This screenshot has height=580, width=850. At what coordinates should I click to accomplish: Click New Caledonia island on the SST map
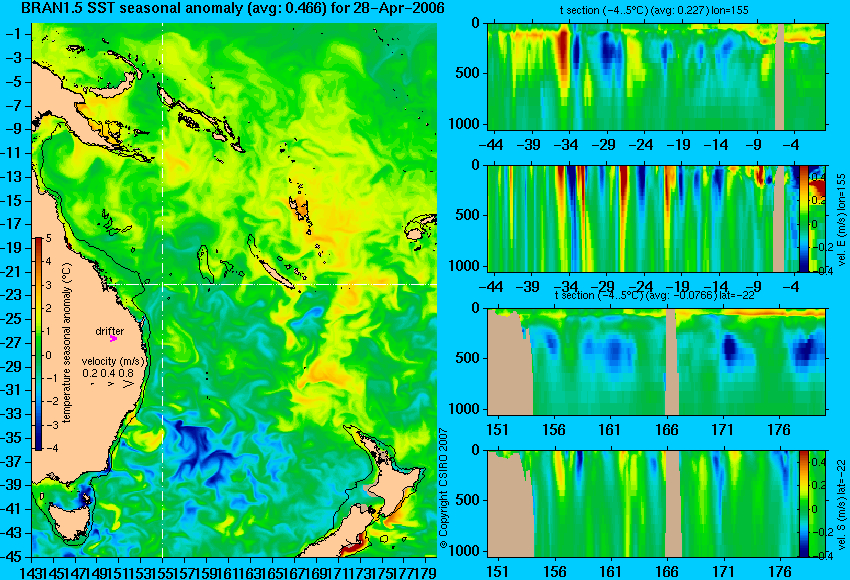(x=275, y=273)
